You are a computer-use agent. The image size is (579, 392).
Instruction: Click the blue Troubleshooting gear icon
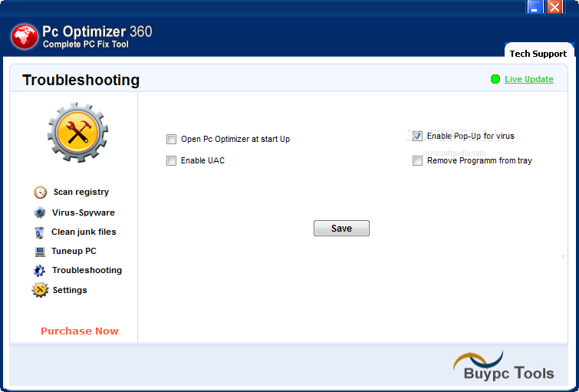click(x=39, y=271)
